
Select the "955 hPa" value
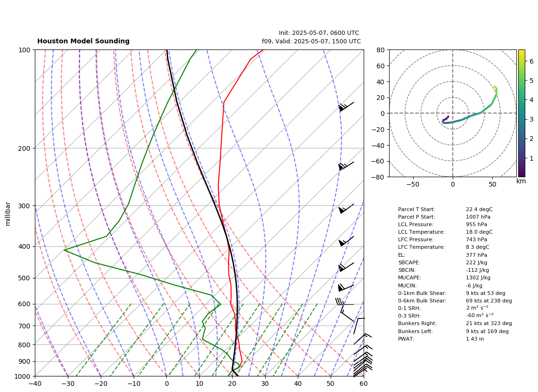[476, 224]
